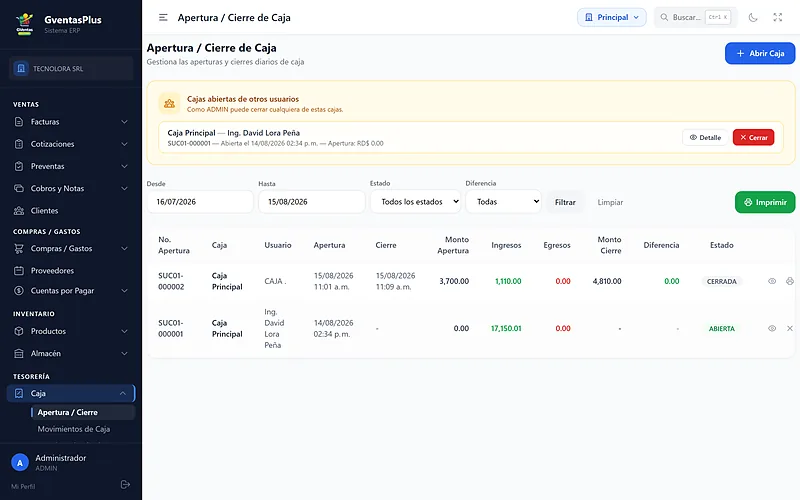Viewport: 800px width, 500px height.
Task: Expand the Facturas submenu chevron
Action: point(124,122)
